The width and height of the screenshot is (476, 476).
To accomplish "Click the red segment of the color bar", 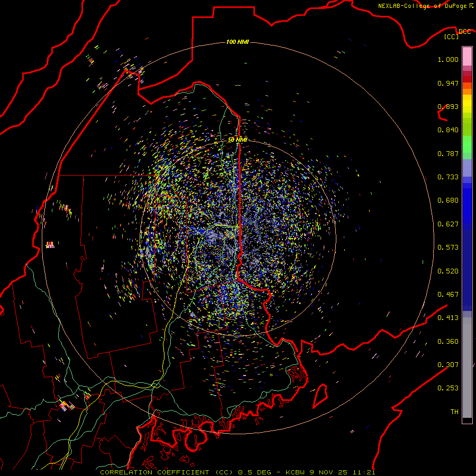I will pos(467,79).
